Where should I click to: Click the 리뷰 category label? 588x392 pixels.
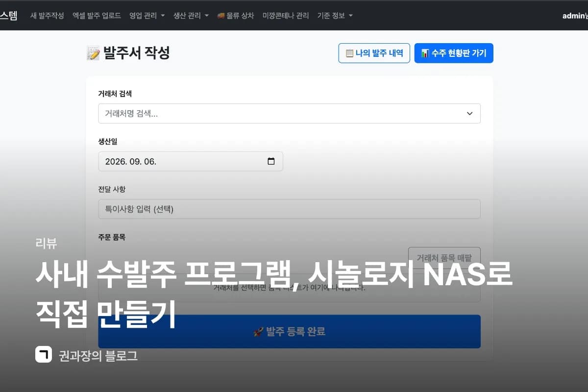[46, 243]
